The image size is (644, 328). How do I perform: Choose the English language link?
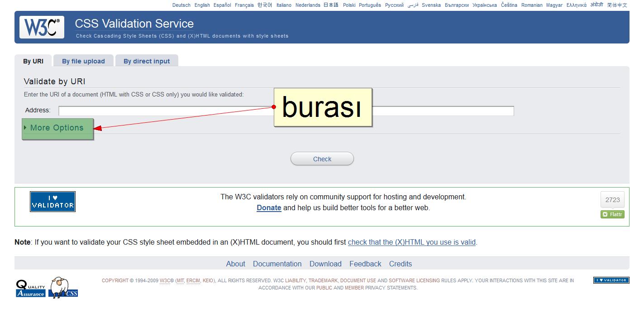pyautogui.click(x=202, y=5)
